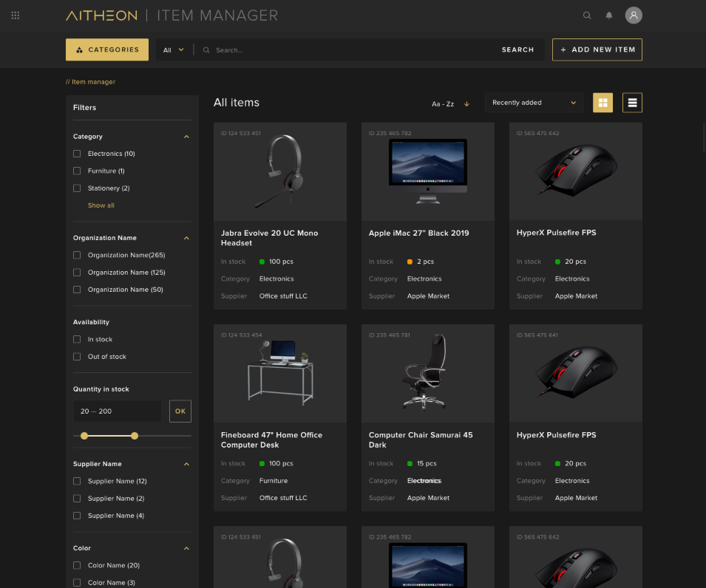Screen dimensions: 706x588
Task: Collapse the Category filter section
Action: (186, 137)
